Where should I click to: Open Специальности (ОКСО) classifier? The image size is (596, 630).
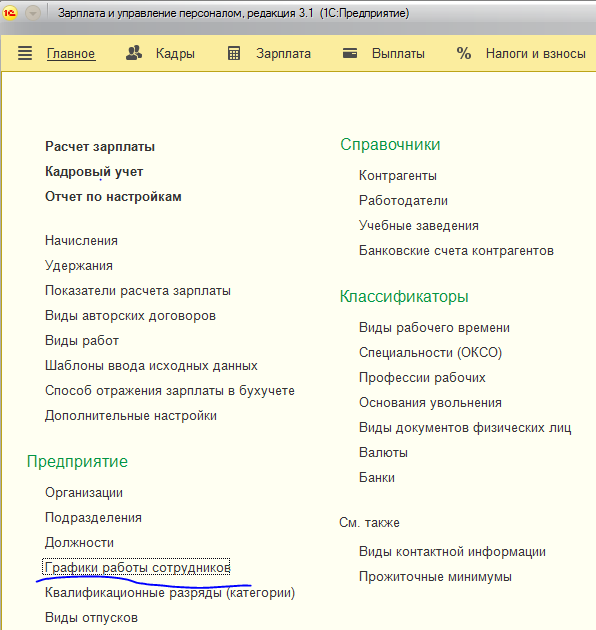pos(430,352)
